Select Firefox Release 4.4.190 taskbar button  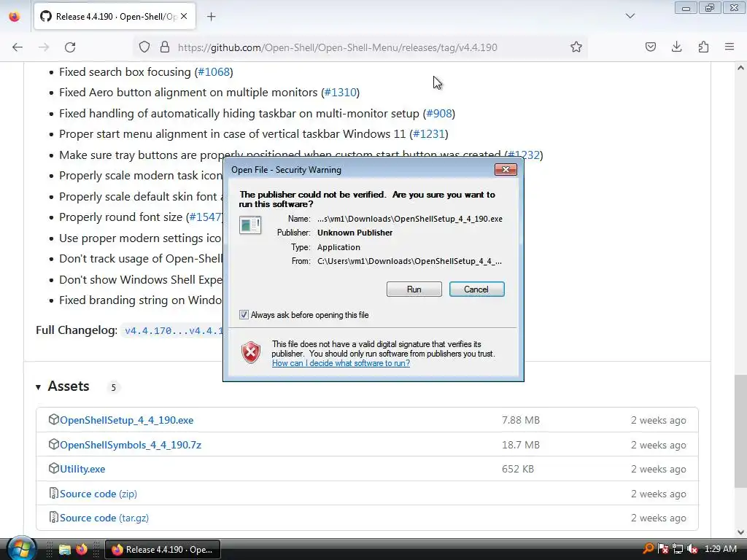coord(162,550)
